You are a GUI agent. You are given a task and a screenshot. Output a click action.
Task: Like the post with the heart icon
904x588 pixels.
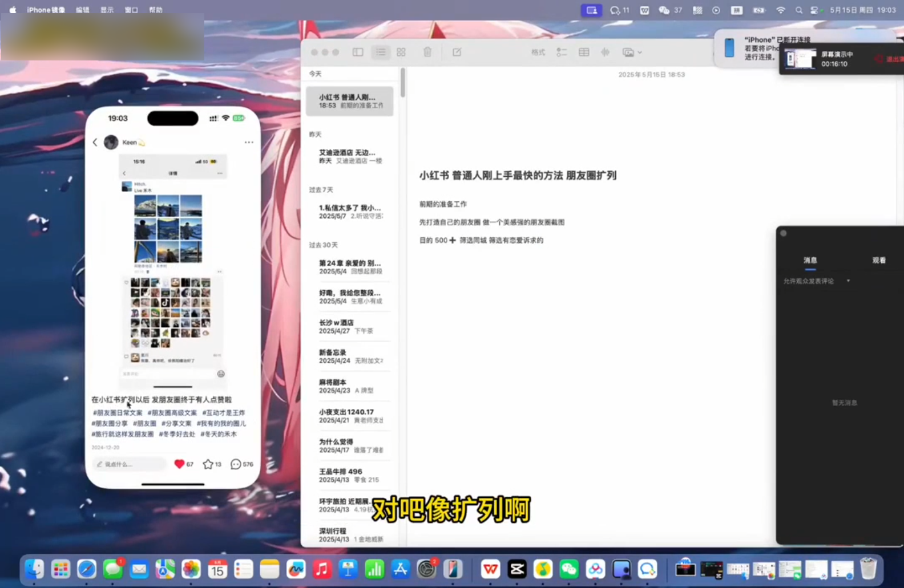click(x=179, y=464)
